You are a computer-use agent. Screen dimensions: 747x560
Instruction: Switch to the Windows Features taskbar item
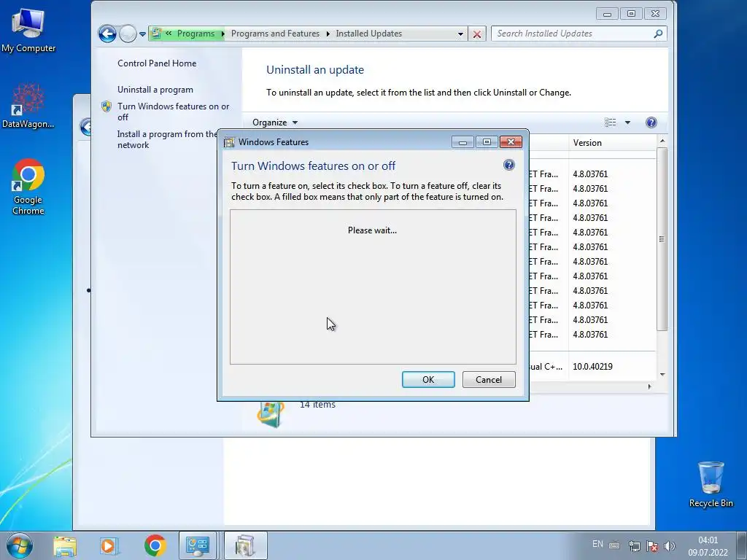245,545
